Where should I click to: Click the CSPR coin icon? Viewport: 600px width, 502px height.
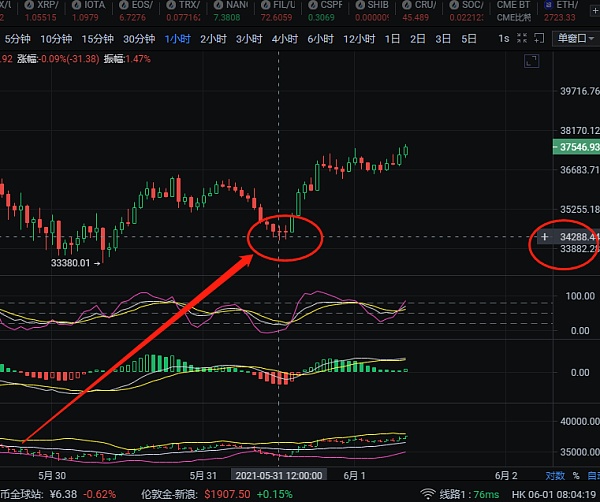[313, 5]
